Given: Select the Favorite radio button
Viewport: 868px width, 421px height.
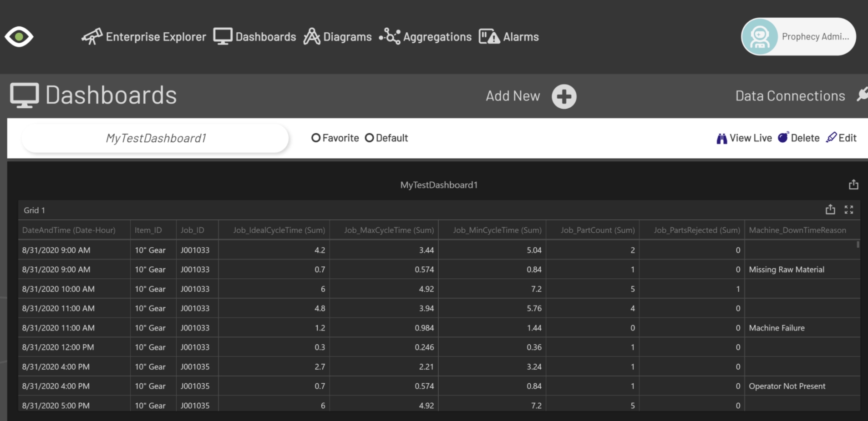Looking at the screenshot, I should click(x=316, y=138).
